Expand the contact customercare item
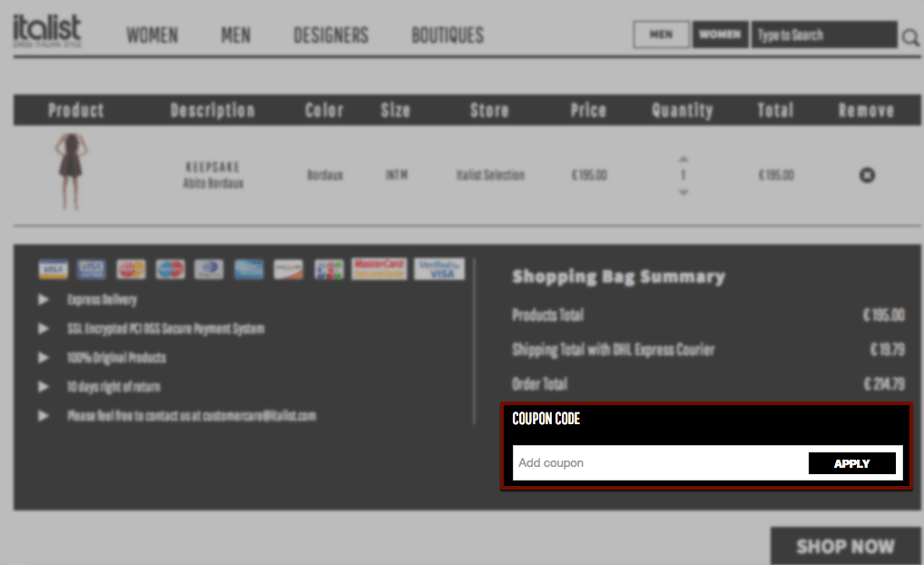Image resolution: width=924 pixels, height=565 pixels. click(43, 416)
